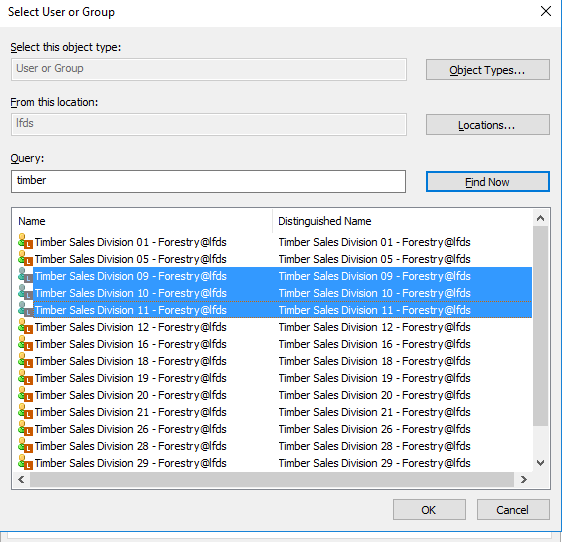The image size is (568, 542).
Task: Click highlighted group icon for Division 09
Action: point(25,276)
